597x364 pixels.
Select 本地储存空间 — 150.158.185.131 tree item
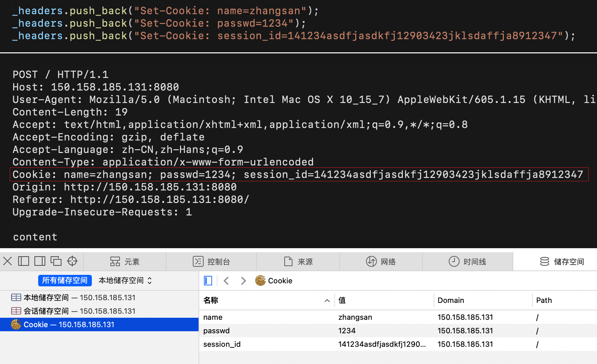pyautogui.click(x=79, y=297)
